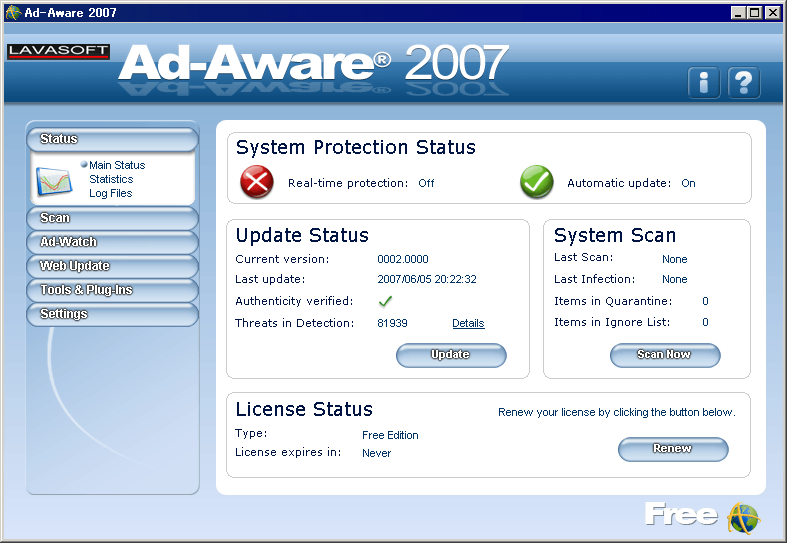Click the bullet beside Main Status
The height and width of the screenshot is (543, 787).
tap(84, 164)
